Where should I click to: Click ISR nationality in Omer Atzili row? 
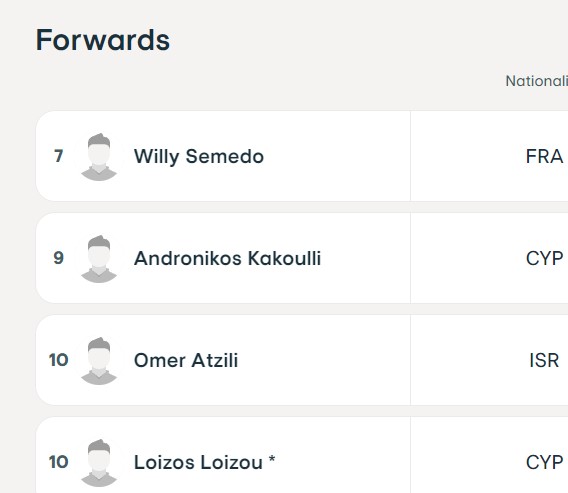click(544, 360)
